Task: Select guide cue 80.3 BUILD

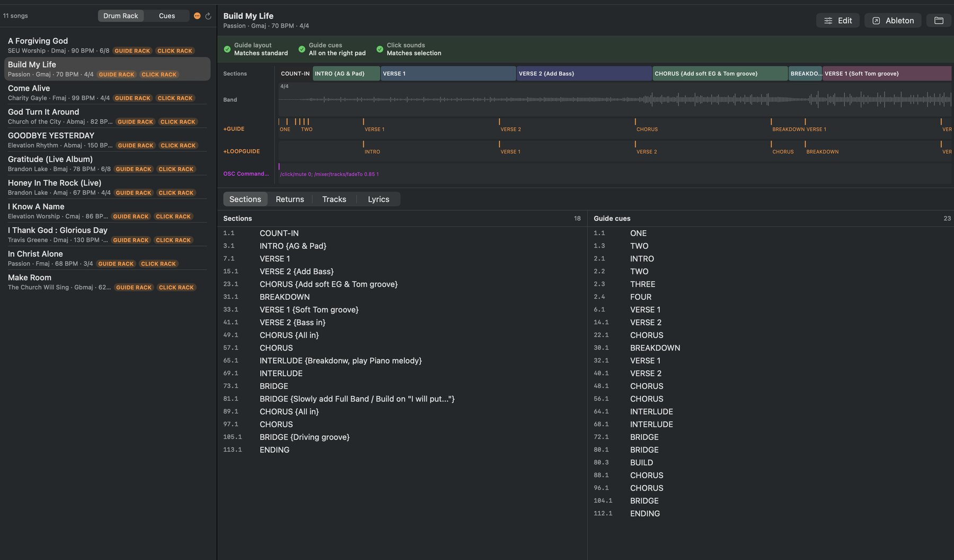Action: (771, 463)
